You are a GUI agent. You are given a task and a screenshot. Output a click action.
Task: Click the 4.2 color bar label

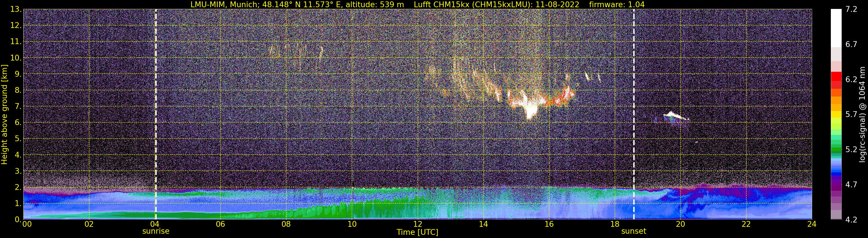[851, 220]
